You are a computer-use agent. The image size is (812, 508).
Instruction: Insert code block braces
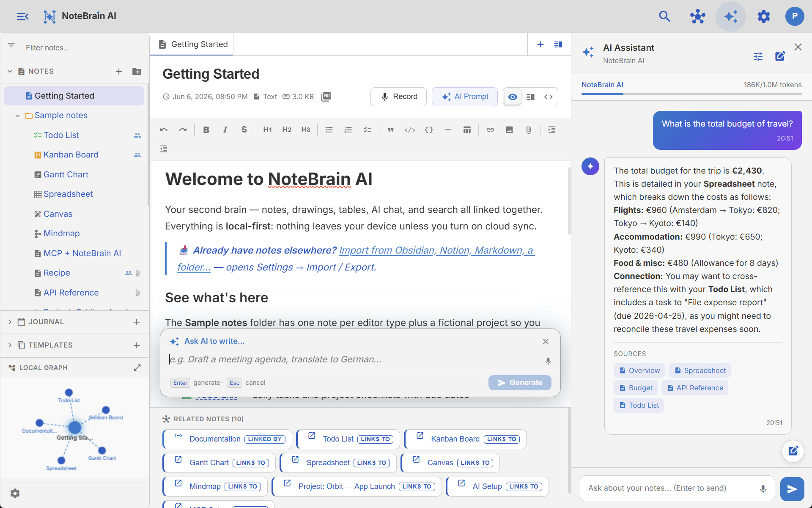point(429,130)
